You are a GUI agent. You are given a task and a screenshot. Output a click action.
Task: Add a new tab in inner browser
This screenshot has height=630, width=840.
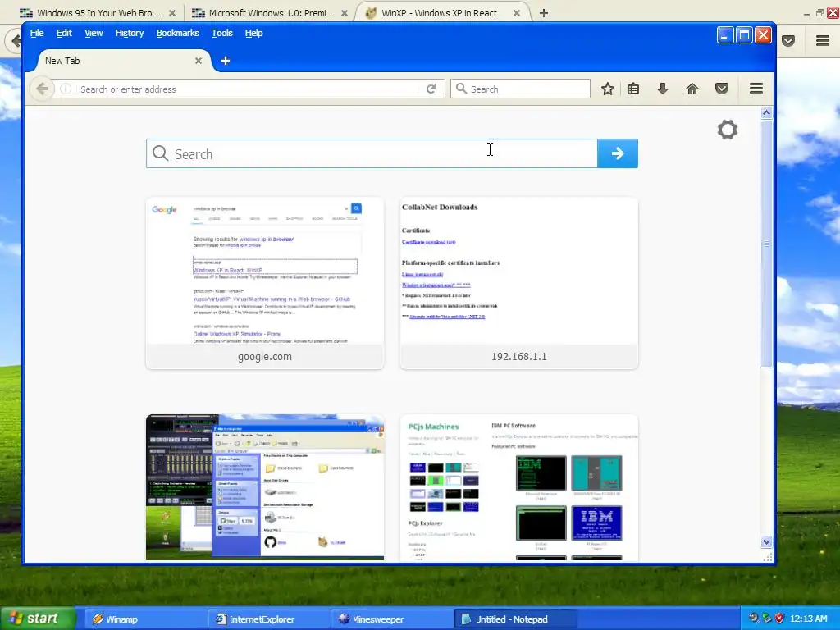(x=226, y=61)
